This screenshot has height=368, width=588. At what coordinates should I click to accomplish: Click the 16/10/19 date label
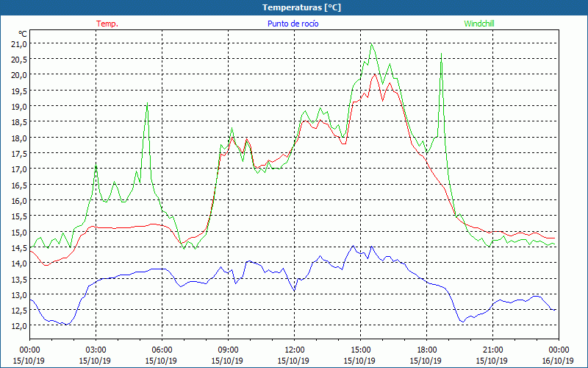[558, 361]
